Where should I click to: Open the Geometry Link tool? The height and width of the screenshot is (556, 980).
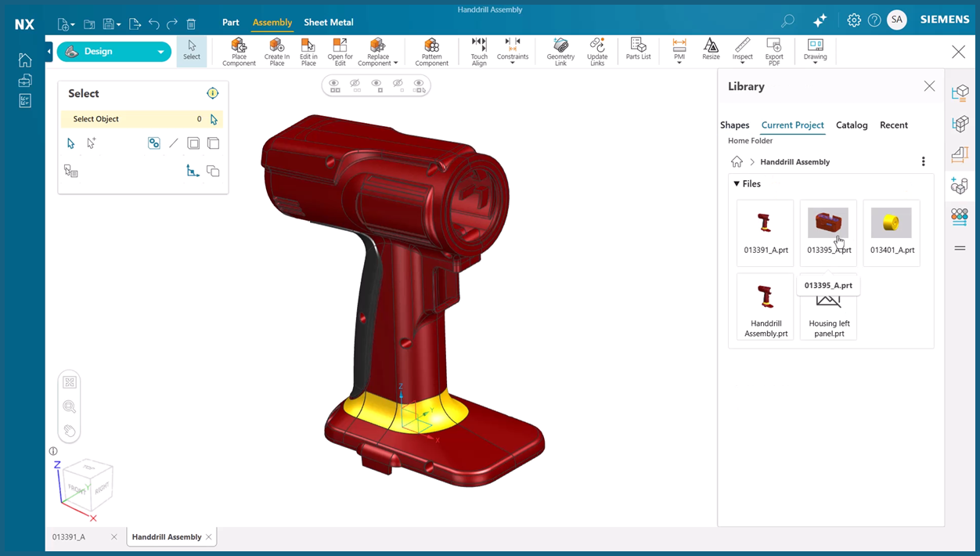(x=560, y=52)
